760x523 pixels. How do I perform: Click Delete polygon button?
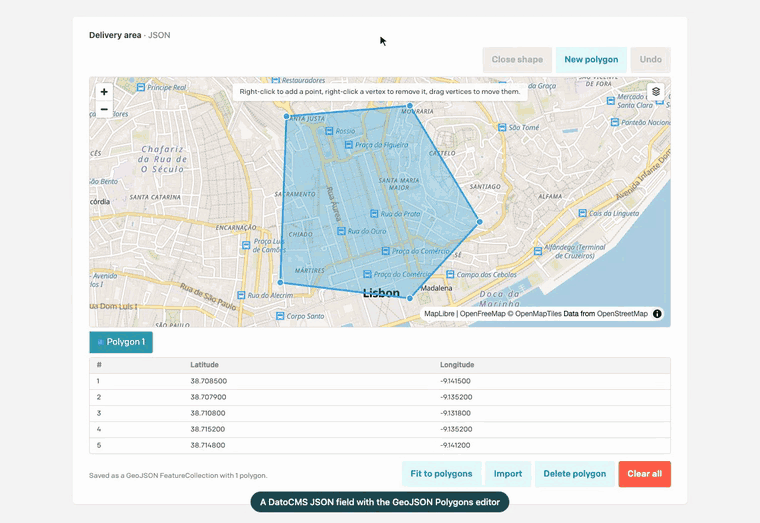pyautogui.click(x=575, y=474)
